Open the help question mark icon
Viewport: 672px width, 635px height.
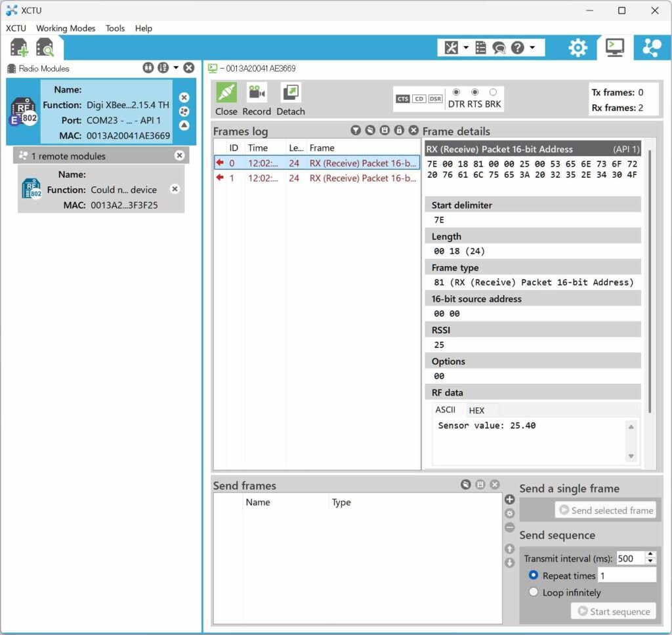517,48
